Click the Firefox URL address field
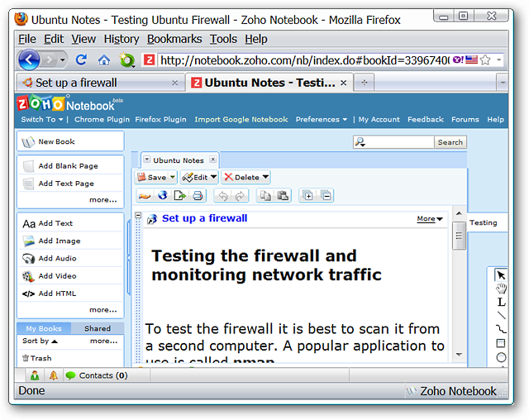 click(304, 60)
